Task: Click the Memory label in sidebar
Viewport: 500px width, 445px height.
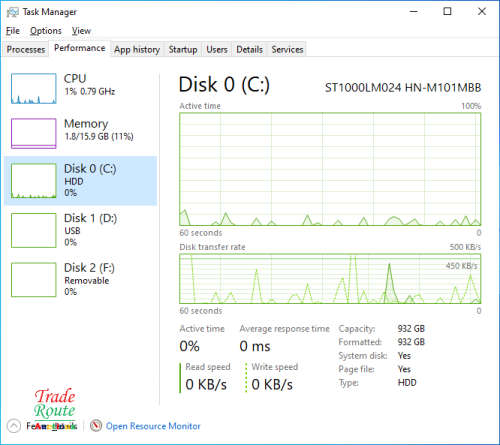Action: (x=86, y=124)
